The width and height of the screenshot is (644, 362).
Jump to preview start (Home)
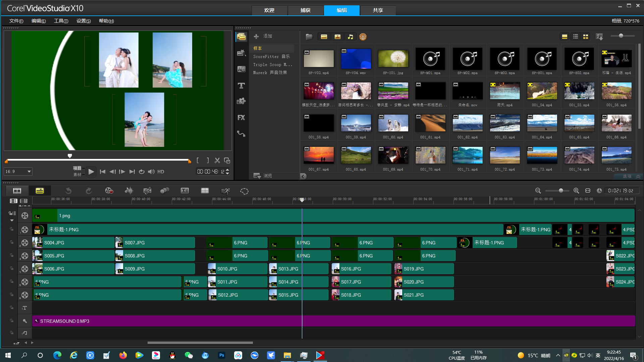click(x=103, y=172)
